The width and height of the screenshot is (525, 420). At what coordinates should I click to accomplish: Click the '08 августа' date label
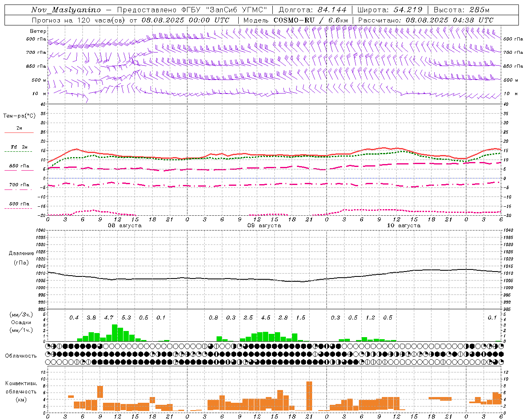tap(125, 226)
